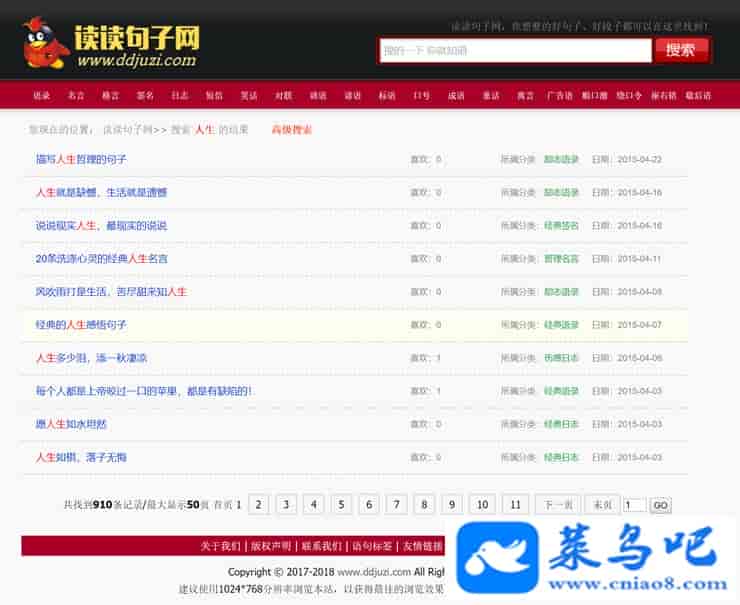Open result 经典的人生感悟句子

click(81, 325)
